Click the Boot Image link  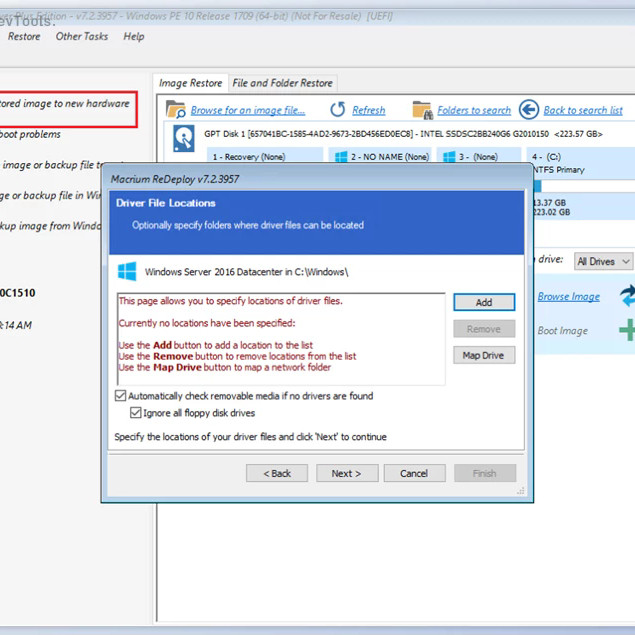tap(563, 330)
